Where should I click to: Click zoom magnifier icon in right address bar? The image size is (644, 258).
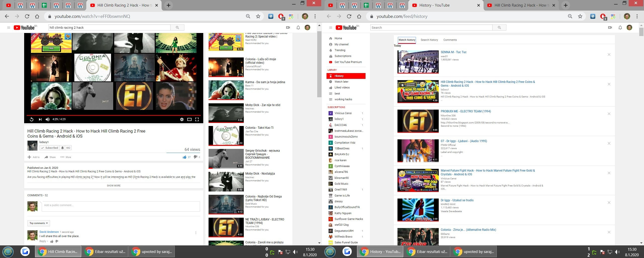coord(570,16)
